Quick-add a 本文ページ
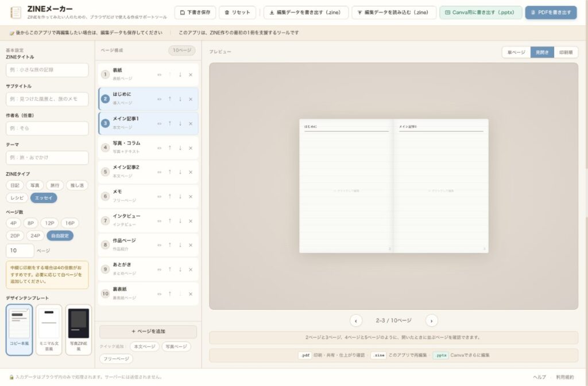Viewport: 588px width, 386px height. coord(145,346)
